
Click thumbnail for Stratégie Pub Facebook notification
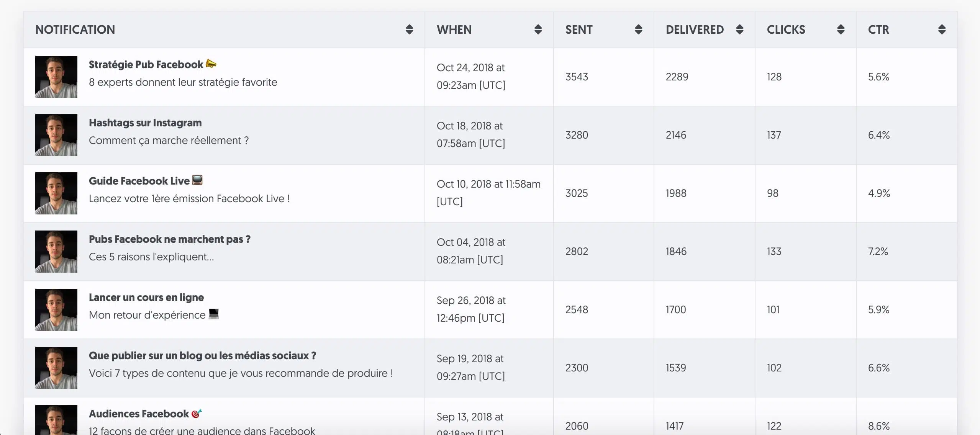56,77
